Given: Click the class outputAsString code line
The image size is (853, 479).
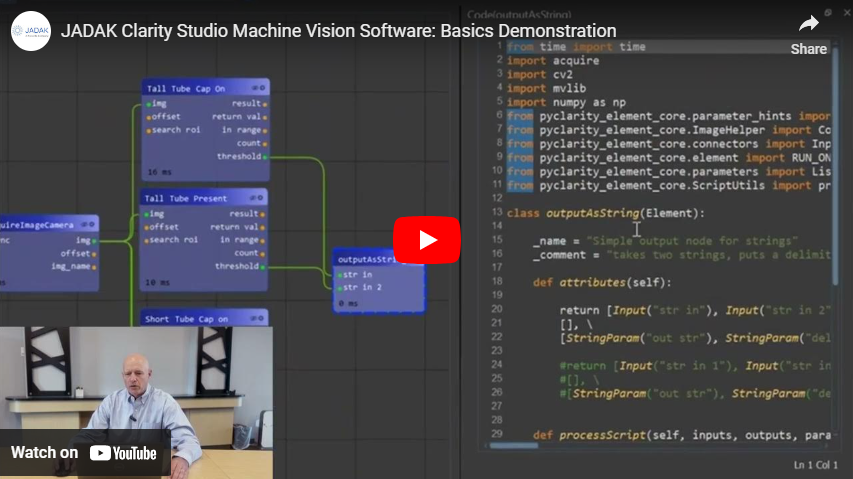Looking at the screenshot, I should click(605, 213).
